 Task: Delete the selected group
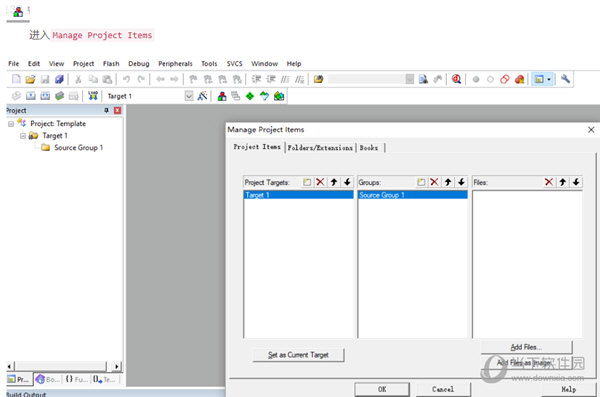434,182
